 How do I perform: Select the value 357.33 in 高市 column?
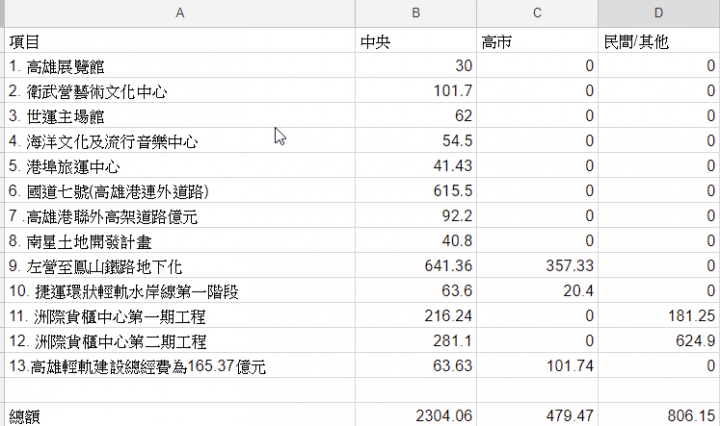pyautogui.click(x=537, y=266)
